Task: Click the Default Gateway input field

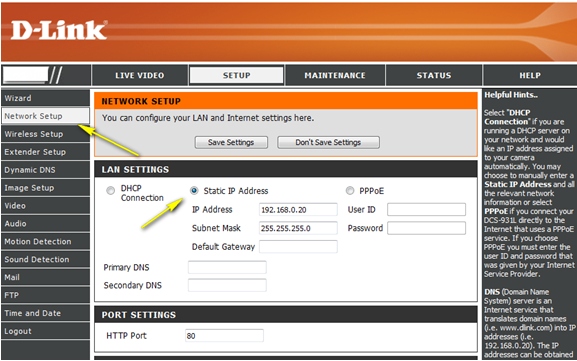Action: click(298, 247)
